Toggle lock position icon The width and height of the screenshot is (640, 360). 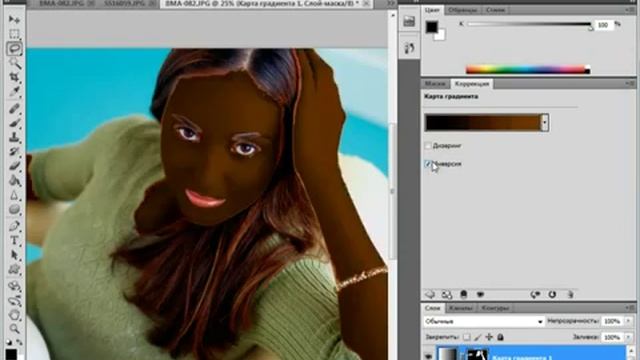[489, 337]
